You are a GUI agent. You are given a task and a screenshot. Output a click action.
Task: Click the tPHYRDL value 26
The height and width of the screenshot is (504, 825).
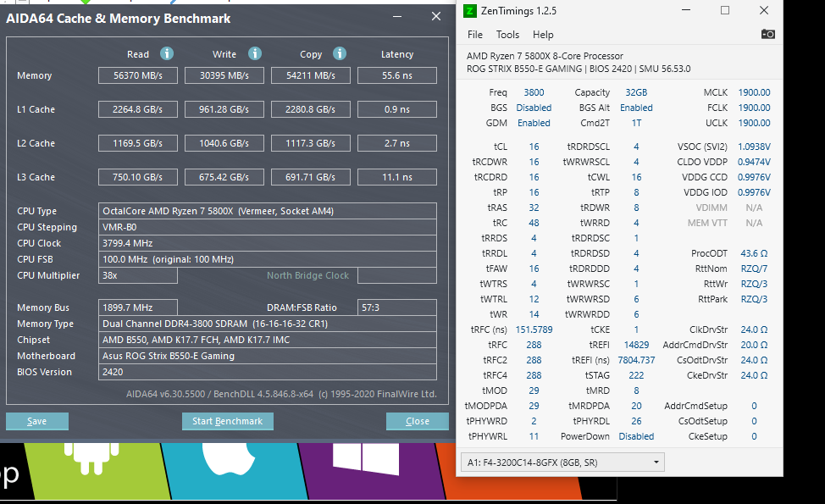tap(636, 421)
